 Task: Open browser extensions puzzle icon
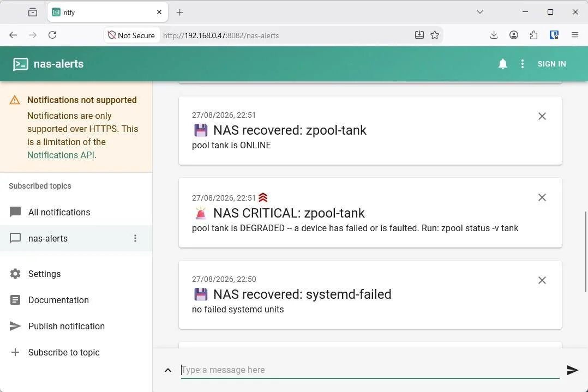[533, 35]
